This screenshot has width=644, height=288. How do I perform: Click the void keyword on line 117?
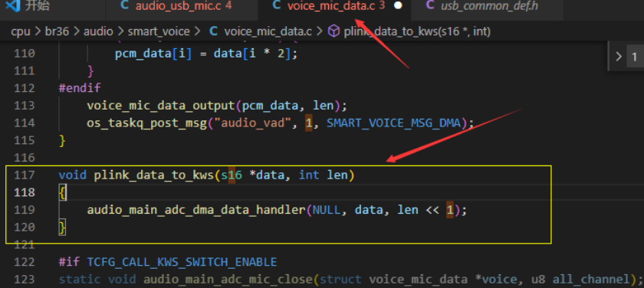pos(73,175)
